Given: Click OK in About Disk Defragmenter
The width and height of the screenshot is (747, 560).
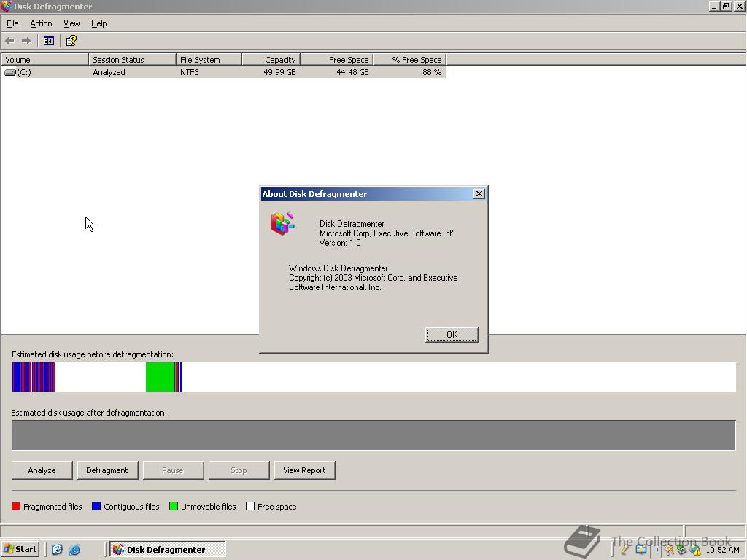Looking at the screenshot, I should 452,335.
